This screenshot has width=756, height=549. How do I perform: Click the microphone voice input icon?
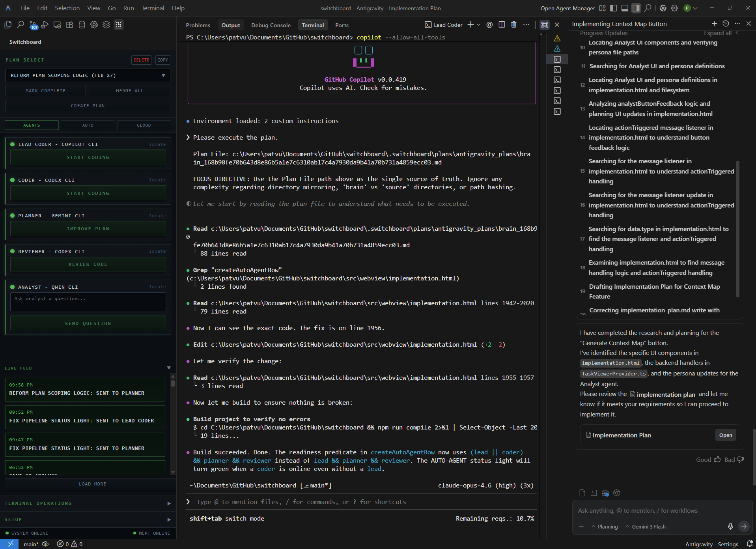[730, 526]
